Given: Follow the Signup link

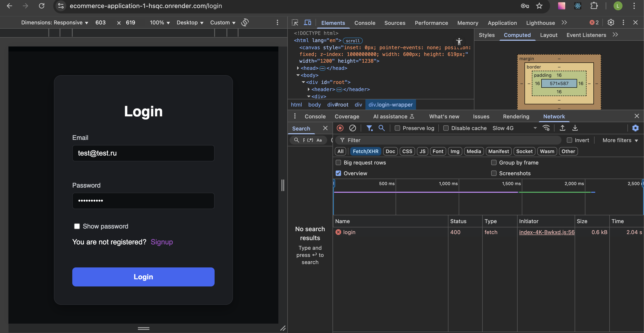Looking at the screenshot, I should point(162,242).
